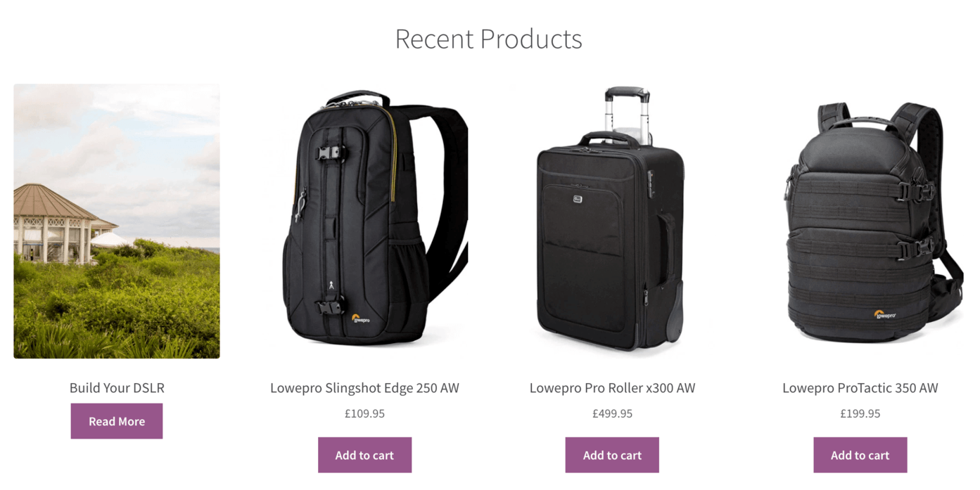This screenshot has height=490, width=980.
Task: Add the ProTactic 350 AW to cart
Action: click(860, 455)
